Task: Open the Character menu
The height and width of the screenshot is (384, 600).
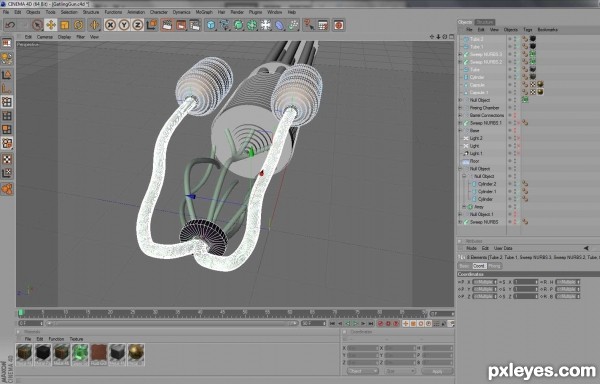Action: [x=158, y=12]
